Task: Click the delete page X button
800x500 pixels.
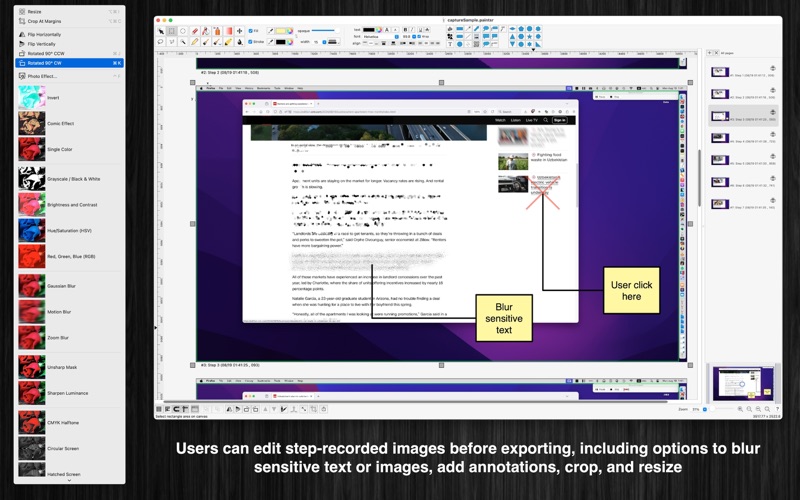Action: click(x=716, y=53)
